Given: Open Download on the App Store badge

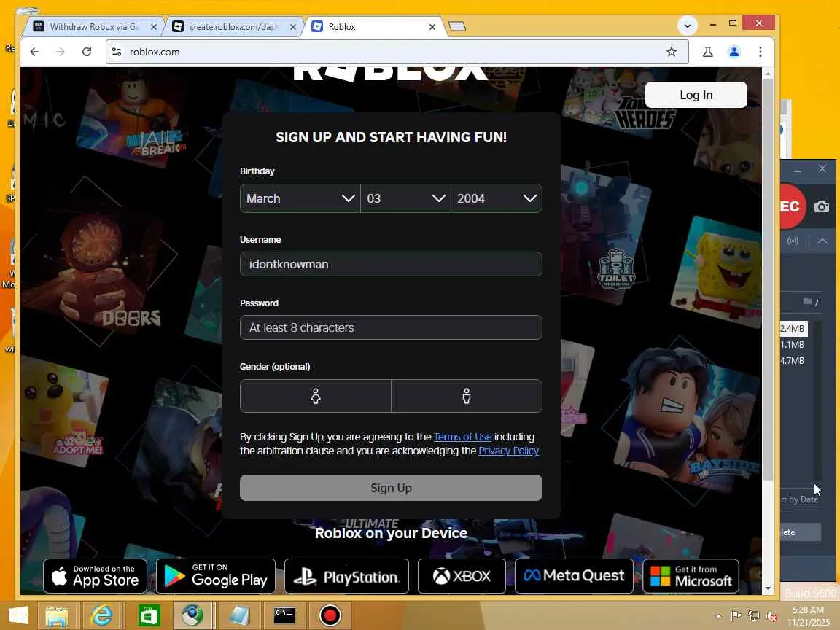Looking at the screenshot, I should [95, 576].
